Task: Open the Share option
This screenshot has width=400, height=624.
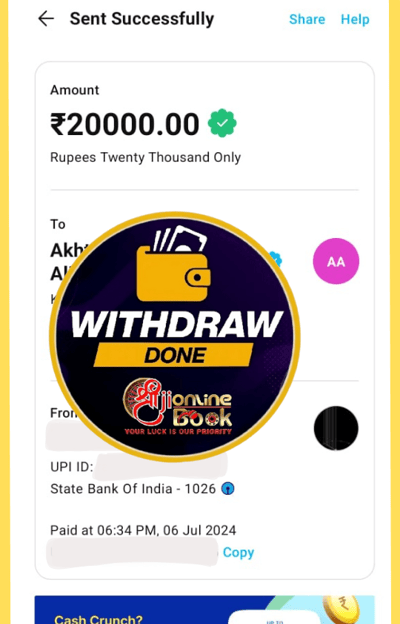Action: (x=307, y=19)
